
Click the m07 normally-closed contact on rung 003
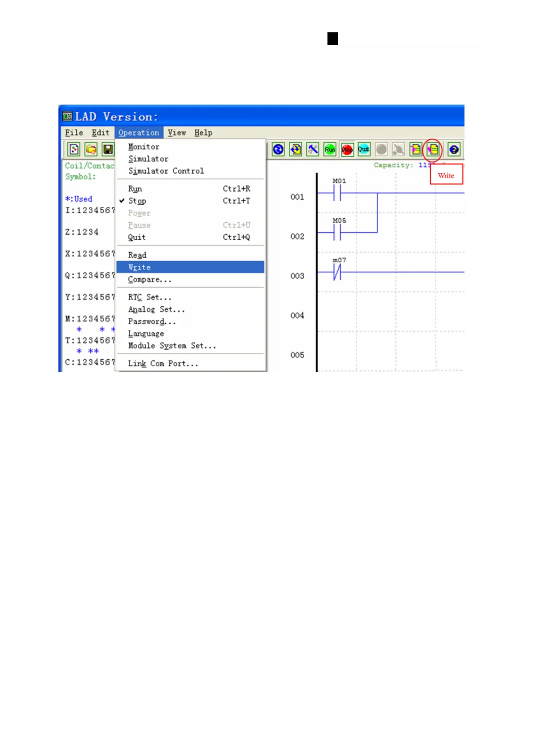point(337,272)
